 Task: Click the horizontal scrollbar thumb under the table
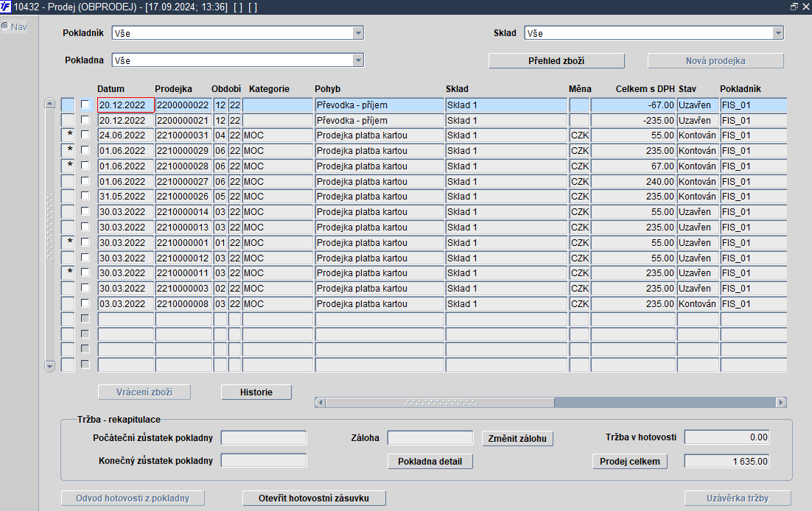[440, 402]
